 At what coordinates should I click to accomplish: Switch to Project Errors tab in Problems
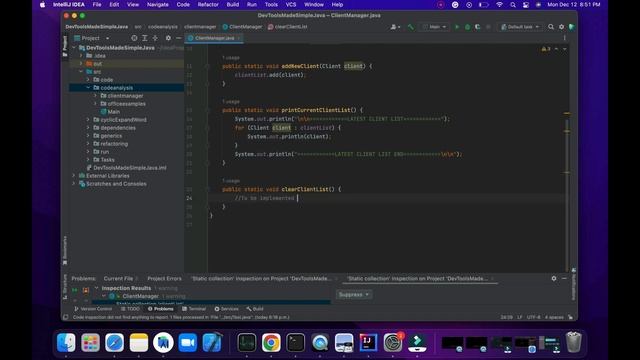[164, 278]
